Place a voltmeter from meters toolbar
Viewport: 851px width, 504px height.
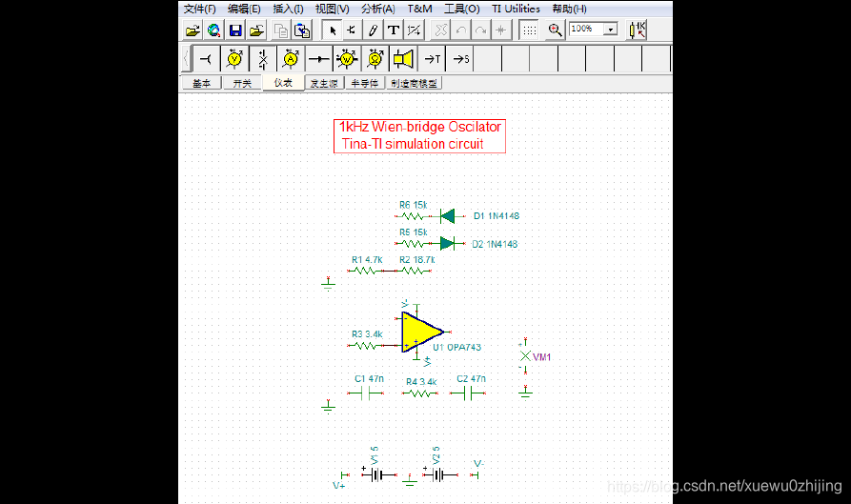coord(234,58)
